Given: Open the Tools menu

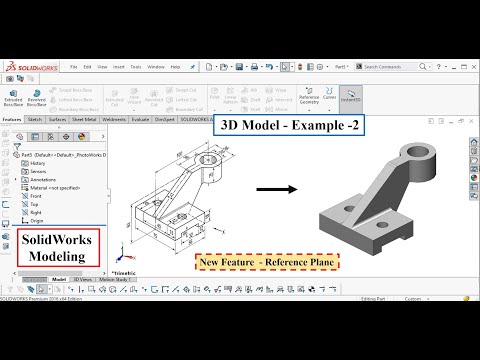Looking at the screenshot, I should [x=136, y=67].
